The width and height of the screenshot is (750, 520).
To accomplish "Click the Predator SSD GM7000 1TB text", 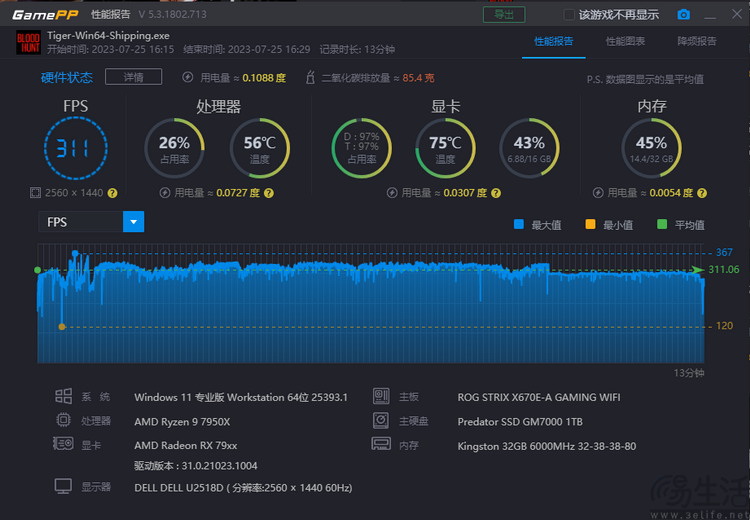I will tap(520, 422).
